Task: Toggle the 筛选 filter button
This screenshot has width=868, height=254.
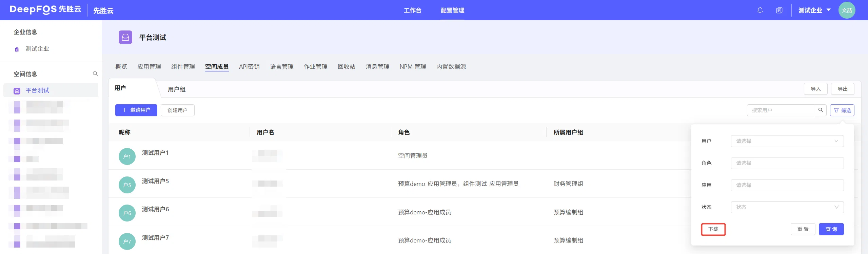Action: (x=842, y=110)
